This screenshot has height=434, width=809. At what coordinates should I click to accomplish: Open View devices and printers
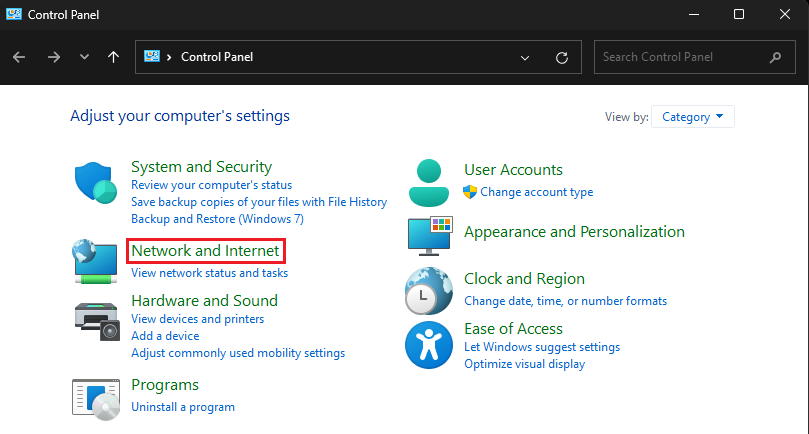point(197,319)
